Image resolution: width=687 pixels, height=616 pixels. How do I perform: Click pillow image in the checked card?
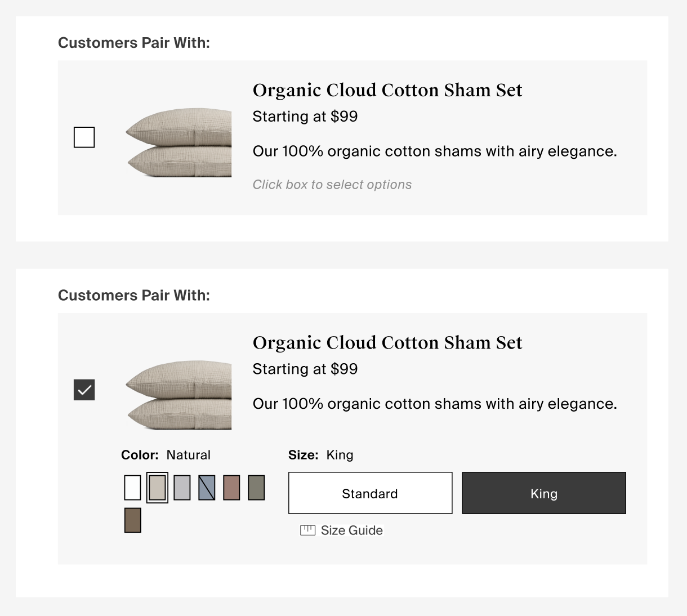(x=179, y=396)
